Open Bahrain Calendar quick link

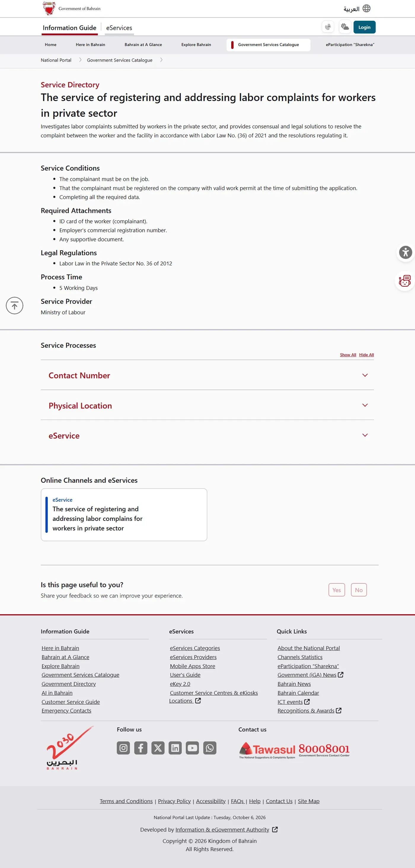coord(298,693)
